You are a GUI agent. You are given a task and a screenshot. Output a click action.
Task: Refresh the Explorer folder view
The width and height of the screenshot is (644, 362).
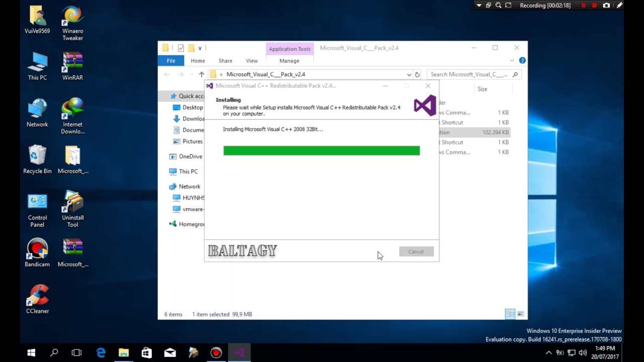(417, 74)
